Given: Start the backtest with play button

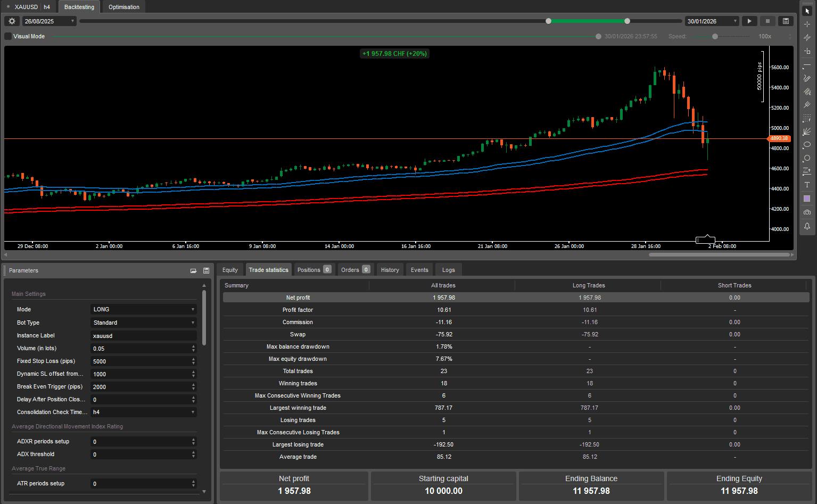Looking at the screenshot, I should pos(749,21).
